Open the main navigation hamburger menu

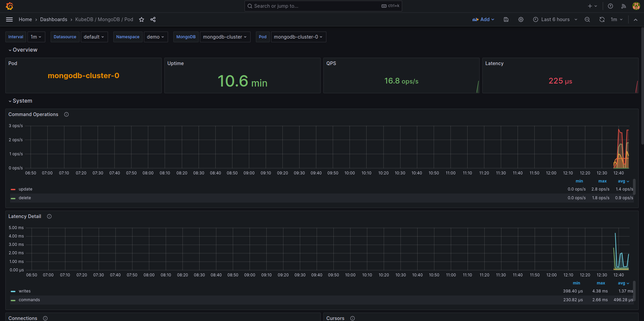(9, 19)
